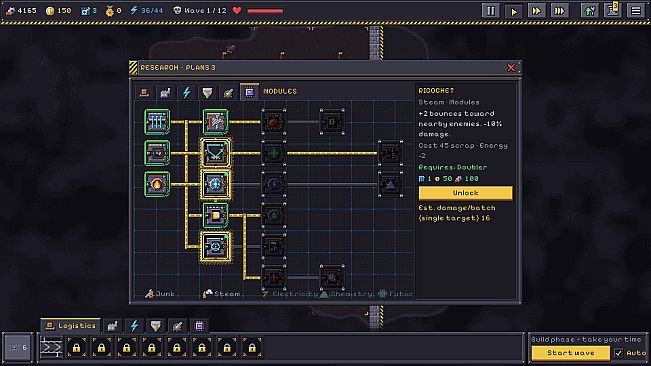Close the Research Plans window
This screenshot has height=366, width=651.
tap(511, 68)
